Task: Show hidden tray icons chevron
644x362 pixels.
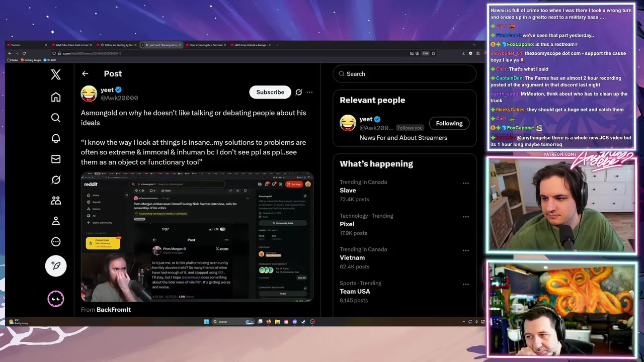Action: (463, 322)
